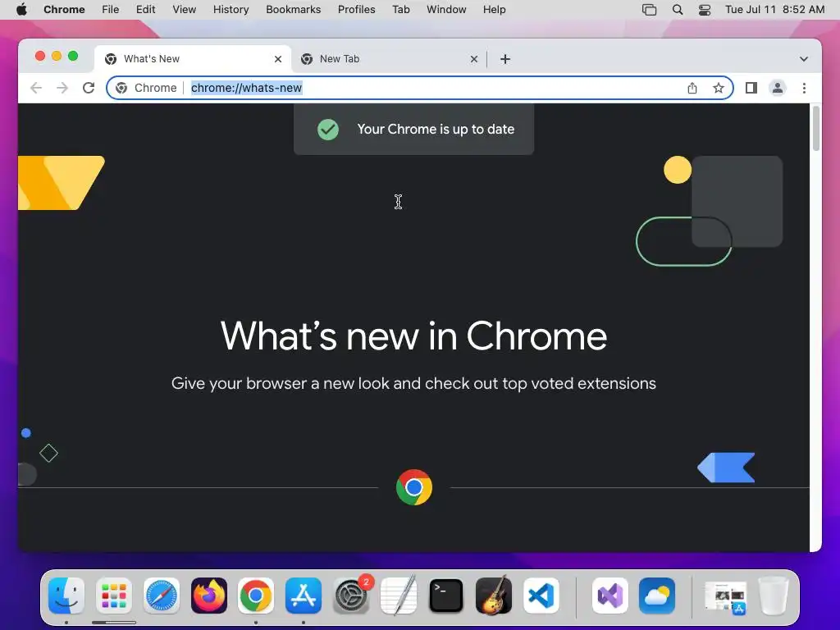Screen dimensions: 840x630
Task: Launch Firefox from the Dock
Action: (209, 596)
